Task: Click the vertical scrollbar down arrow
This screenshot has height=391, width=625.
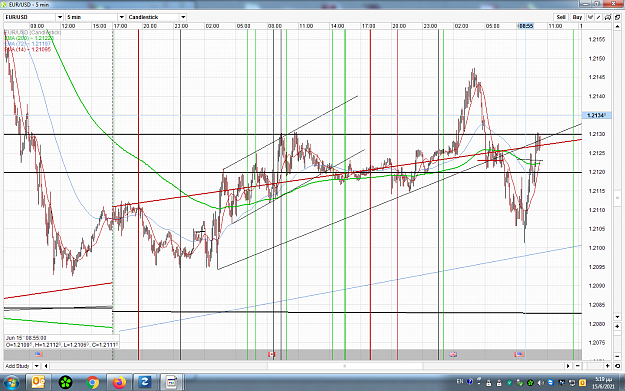Action: point(617,317)
